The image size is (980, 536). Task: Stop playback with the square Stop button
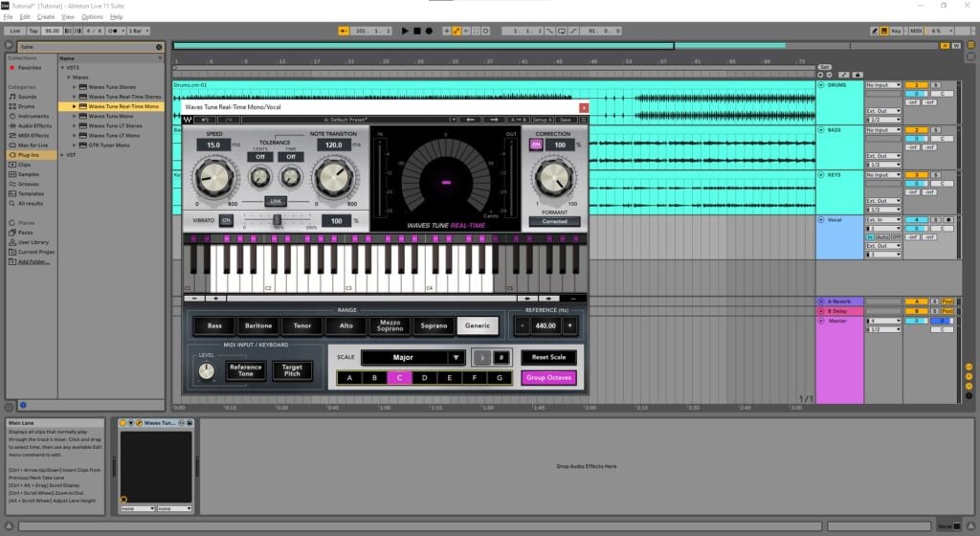[417, 31]
